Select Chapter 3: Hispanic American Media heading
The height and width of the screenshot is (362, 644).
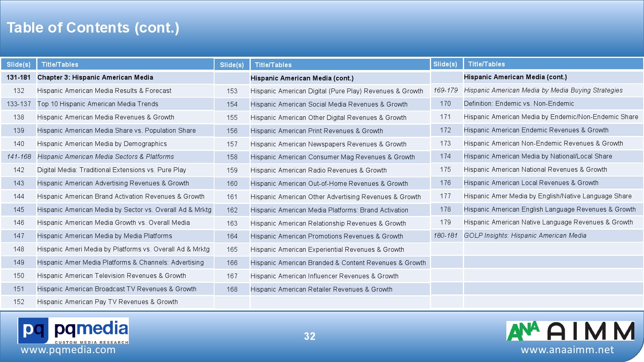click(x=95, y=78)
